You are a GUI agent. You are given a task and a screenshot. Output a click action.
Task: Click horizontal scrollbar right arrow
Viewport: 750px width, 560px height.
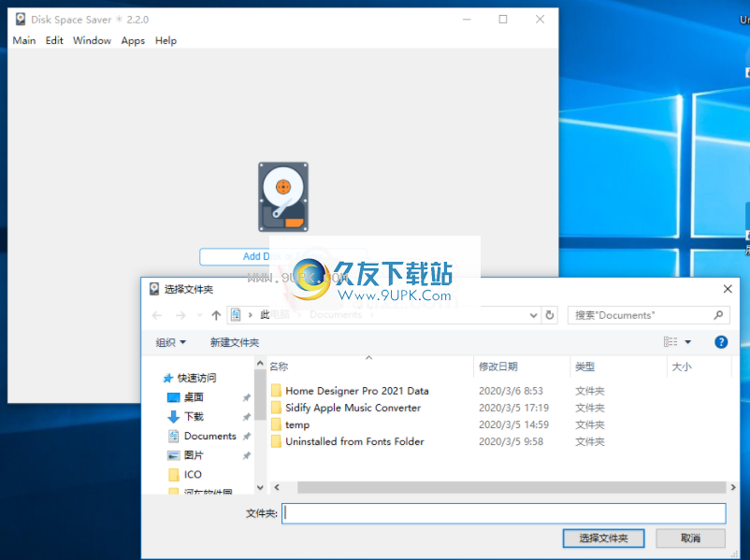tap(733, 487)
